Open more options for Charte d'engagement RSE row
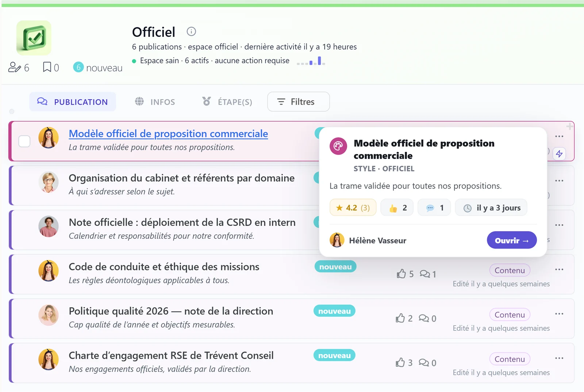Screen dimensions: 584x392 559,358
